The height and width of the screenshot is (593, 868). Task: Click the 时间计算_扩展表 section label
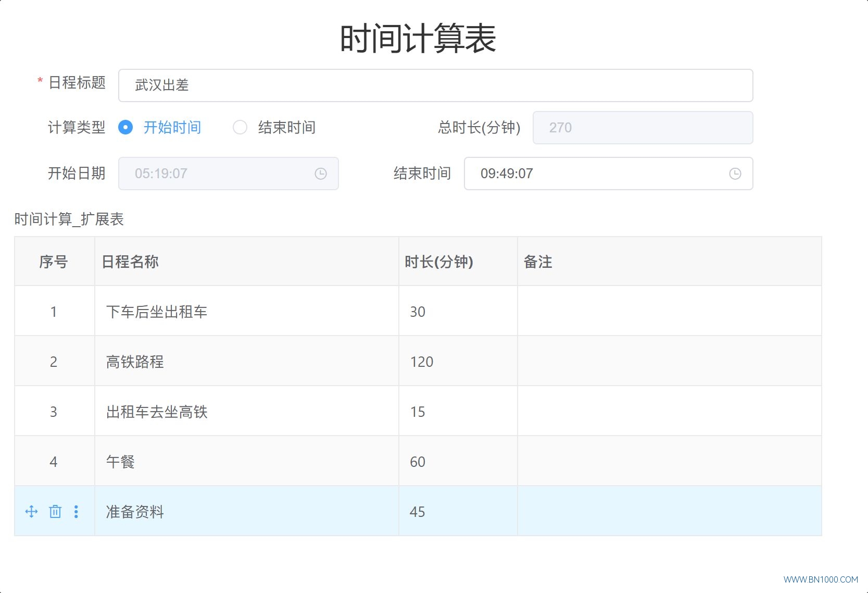pos(69,219)
